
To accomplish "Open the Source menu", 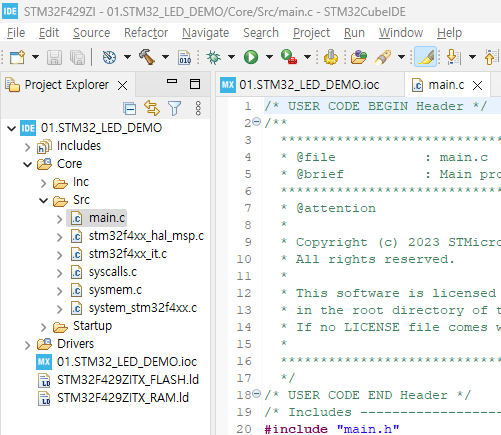I will (x=92, y=33).
